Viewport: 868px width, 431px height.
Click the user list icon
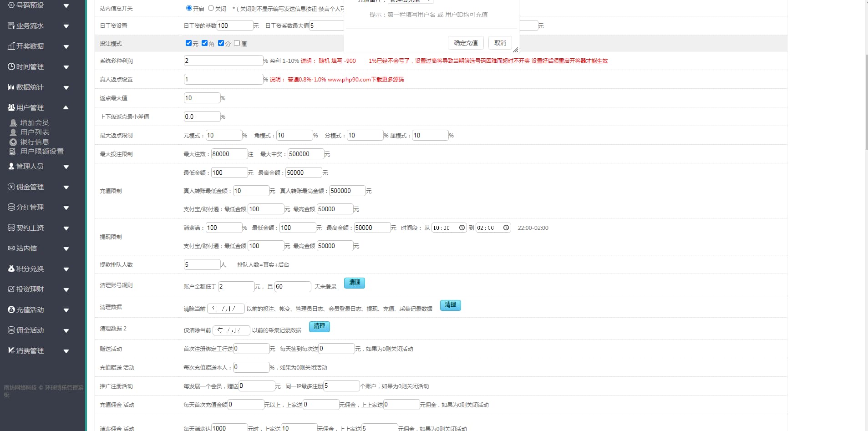(13, 132)
